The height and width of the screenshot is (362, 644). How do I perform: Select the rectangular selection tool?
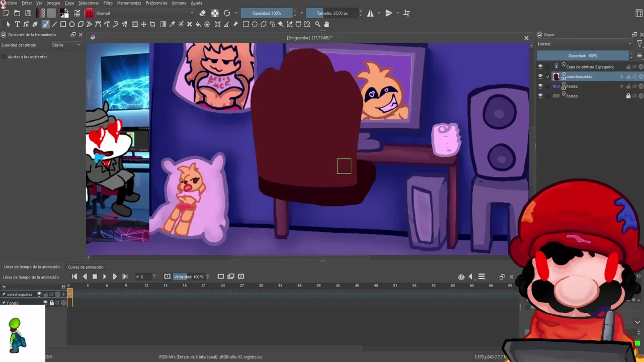(x=246, y=24)
